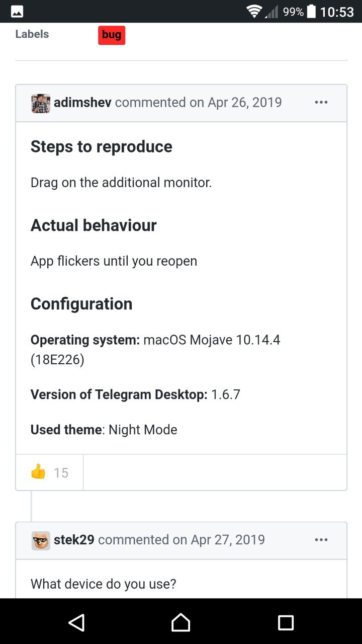This screenshot has width=362, height=644.
Task: Click 'Operating system:' bold label
Action: [85, 340]
